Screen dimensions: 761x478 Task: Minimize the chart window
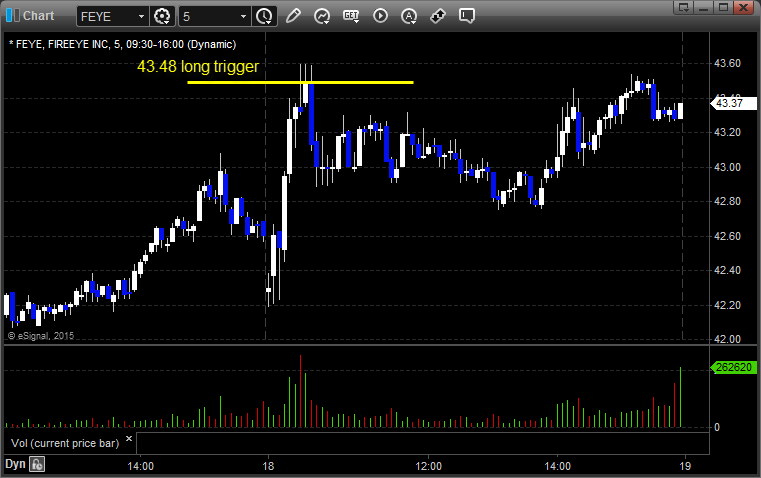(x=703, y=7)
